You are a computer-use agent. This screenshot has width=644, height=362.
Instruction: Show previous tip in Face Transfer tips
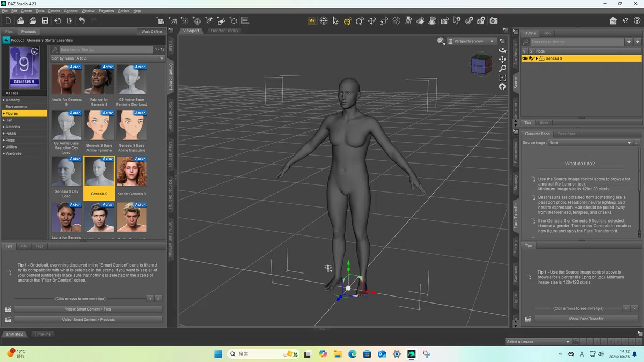(626, 309)
